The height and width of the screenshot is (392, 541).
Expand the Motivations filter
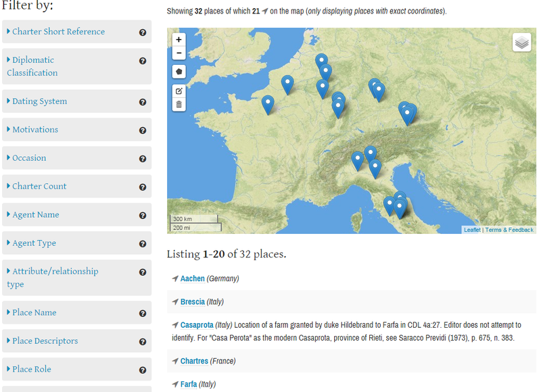click(x=35, y=130)
